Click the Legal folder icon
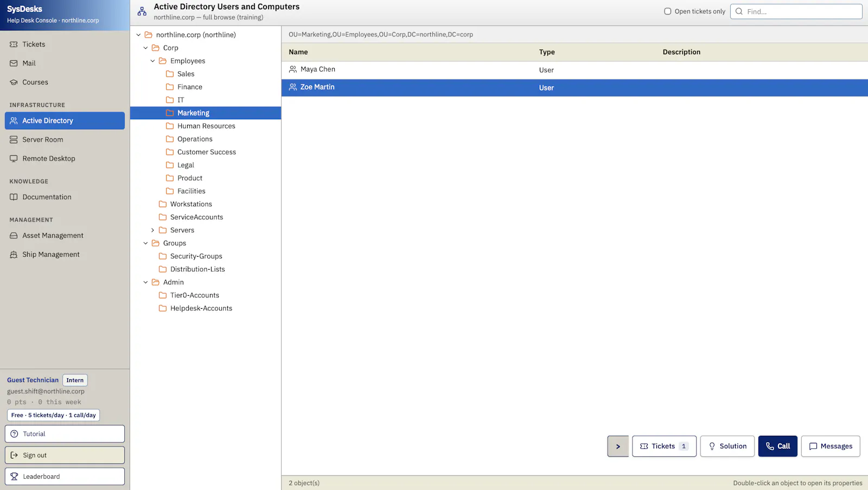 [170, 165]
